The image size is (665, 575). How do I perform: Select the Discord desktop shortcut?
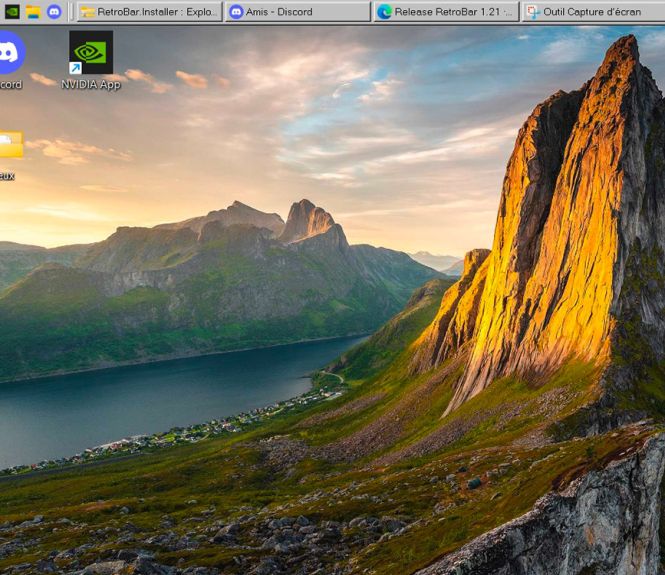click(x=11, y=60)
